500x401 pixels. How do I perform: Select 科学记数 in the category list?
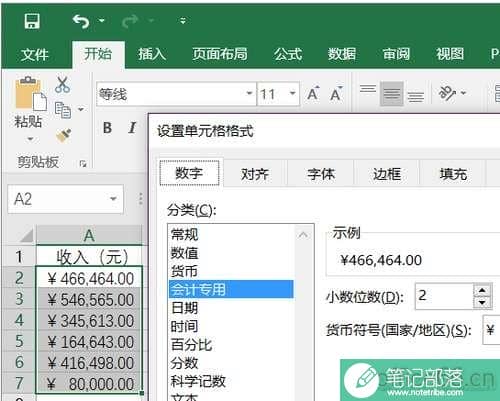click(231, 381)
